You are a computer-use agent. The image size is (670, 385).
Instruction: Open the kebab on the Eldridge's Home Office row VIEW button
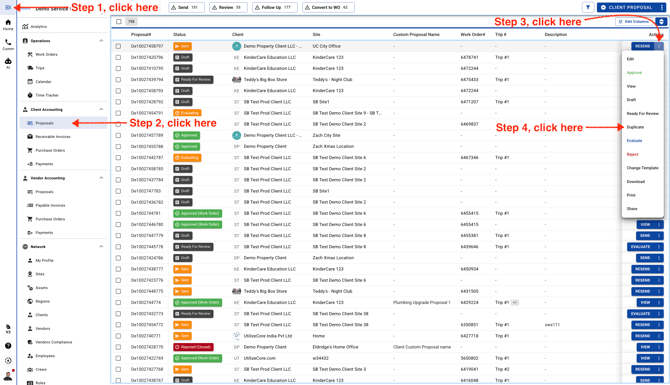[x=659, y=347]
